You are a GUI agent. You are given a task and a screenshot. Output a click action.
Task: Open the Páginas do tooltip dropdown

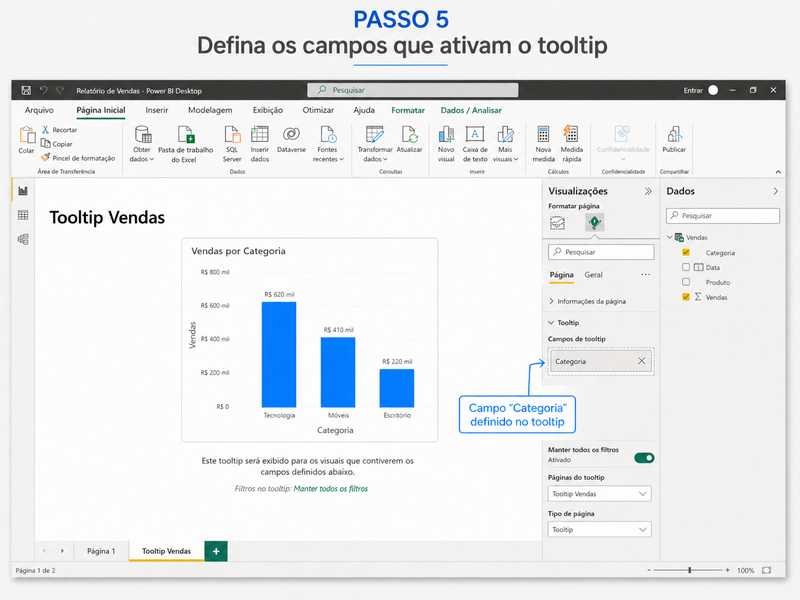pyautogui.click(x=598, y=492)
